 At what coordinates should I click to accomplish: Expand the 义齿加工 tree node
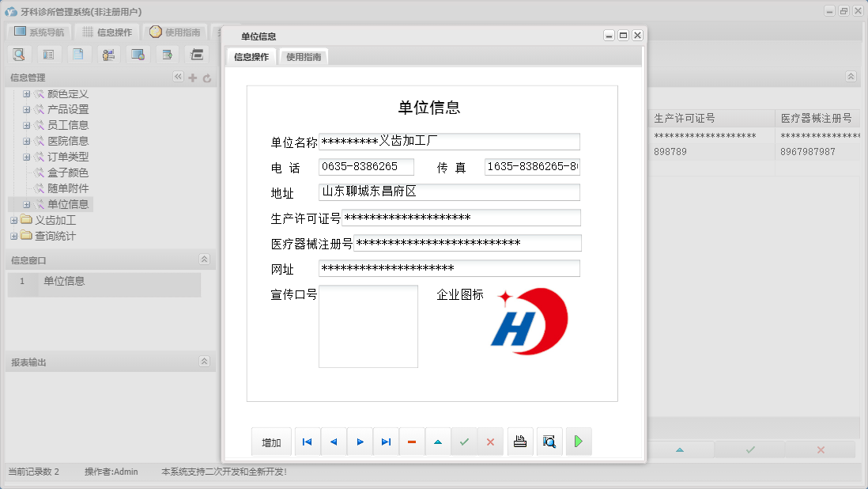(x=15, y=219)
